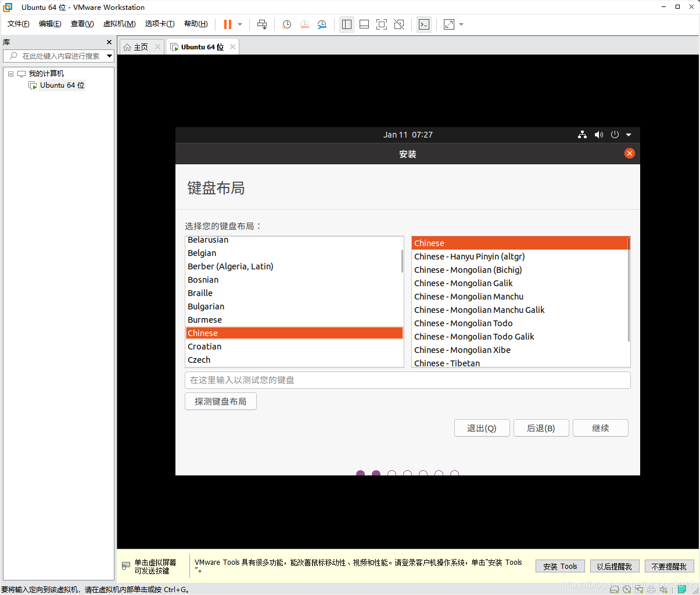Click the Send Ctrl+Alt+Del toolbar icon
700x595 pixels.
[262, 24]
